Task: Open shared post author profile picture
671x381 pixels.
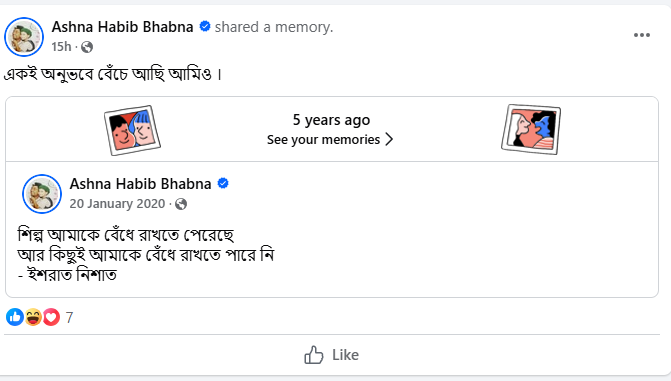Action: 42,194
